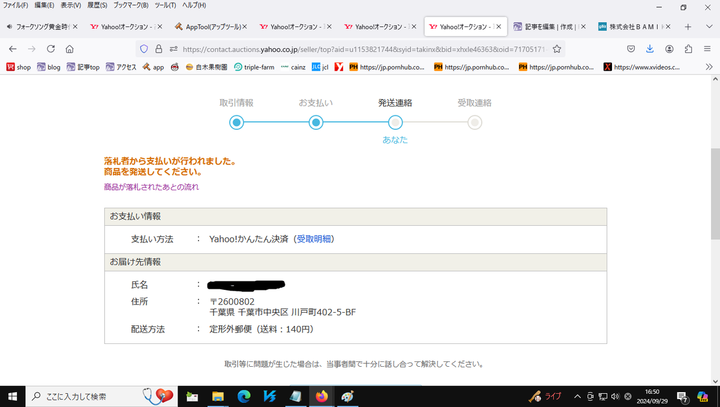The width and height of the screenshot is (720, 407).
Task: Expand the list all tabs dropdown arrow
Action: coord(707,26)
